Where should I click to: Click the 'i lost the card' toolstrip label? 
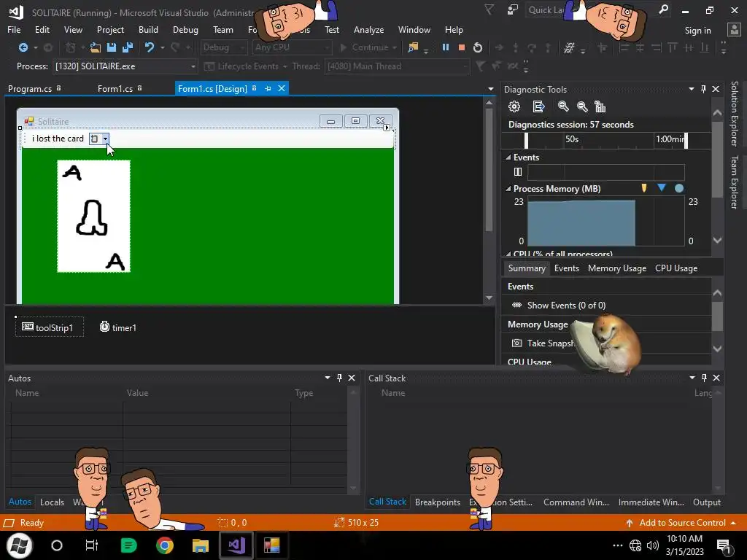58,139
